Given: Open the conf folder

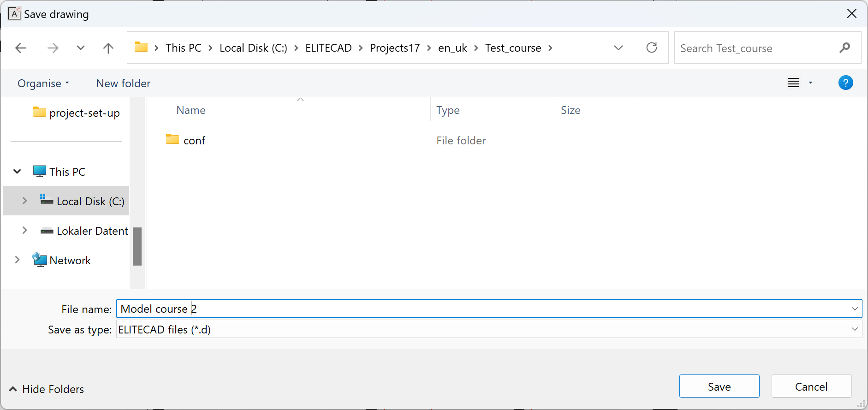Looking at the screenshot, I should [194, 141].
